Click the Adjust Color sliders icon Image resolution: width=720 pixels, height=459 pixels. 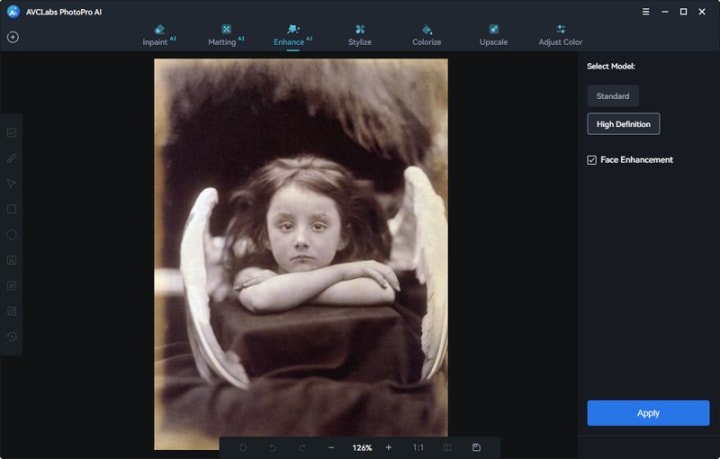pyautogui.click(x=560, y=29)
